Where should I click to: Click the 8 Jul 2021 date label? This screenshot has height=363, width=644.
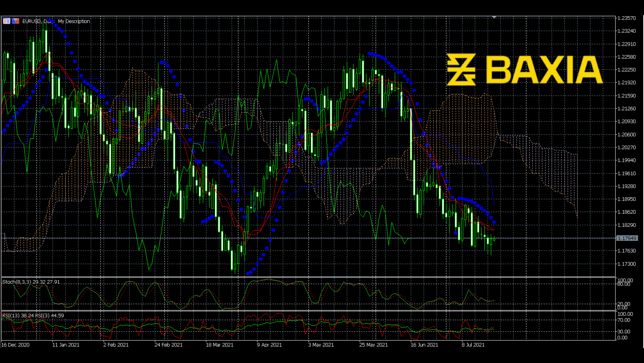point(473,345)
